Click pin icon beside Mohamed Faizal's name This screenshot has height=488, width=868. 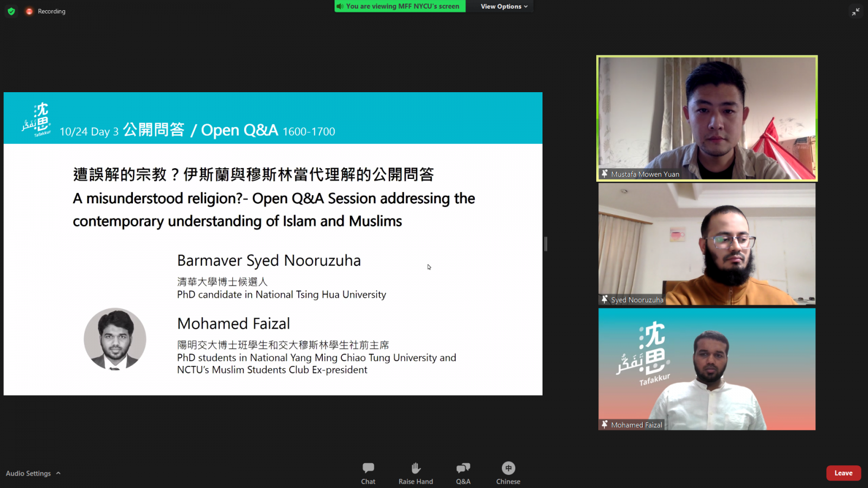[604, 425]
